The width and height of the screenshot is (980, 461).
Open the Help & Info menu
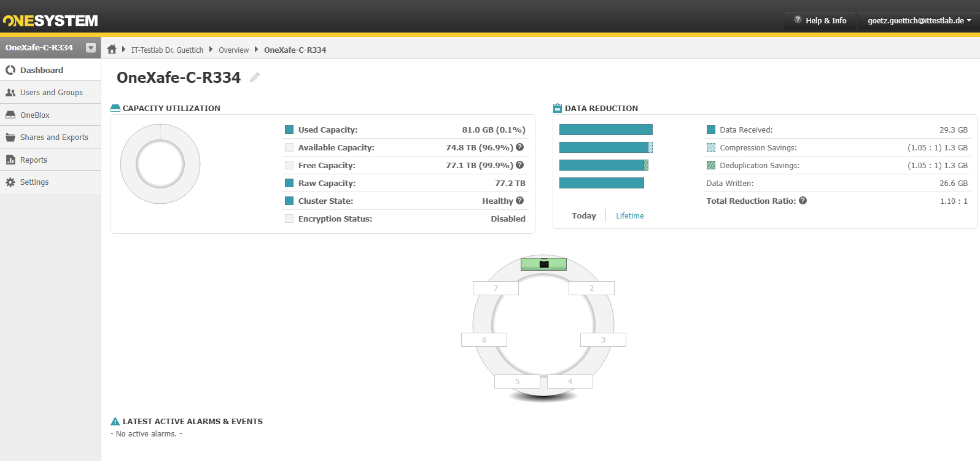coord(820,20)
